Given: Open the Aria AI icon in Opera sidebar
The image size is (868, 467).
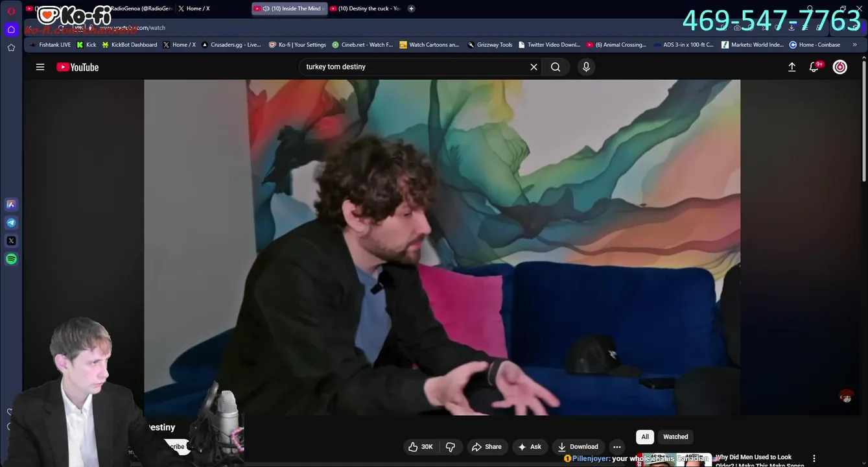Looking at the screenshot, I should [x=11, y=204].
